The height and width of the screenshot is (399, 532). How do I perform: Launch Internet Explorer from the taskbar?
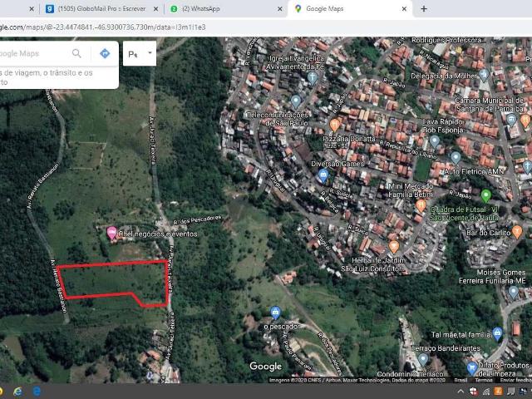tap(17, 392)
